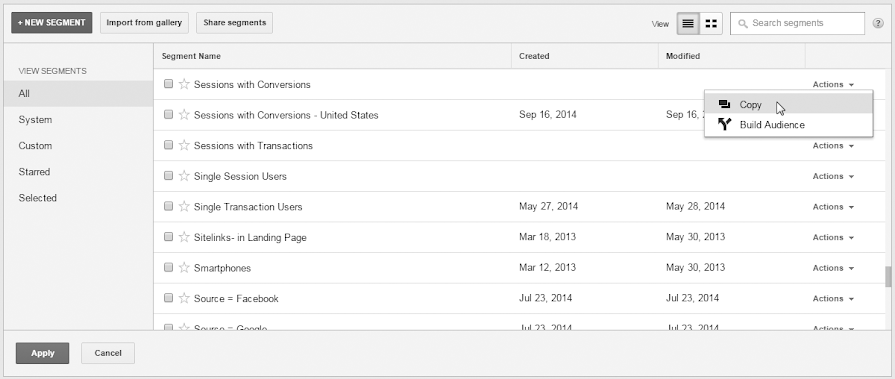Open Actions dropdown for Sessions with Transactions
This screenshot has height=379, width=895.
pos(833,146)
